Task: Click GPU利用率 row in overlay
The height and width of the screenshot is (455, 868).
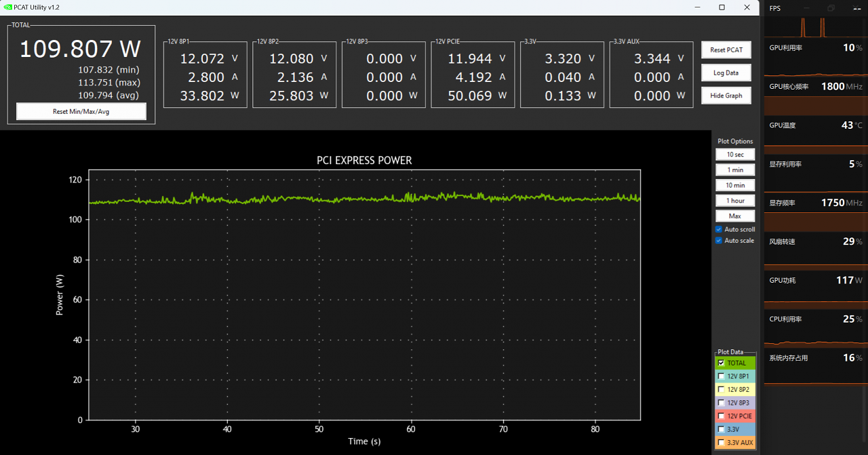Action: (816, 47)
